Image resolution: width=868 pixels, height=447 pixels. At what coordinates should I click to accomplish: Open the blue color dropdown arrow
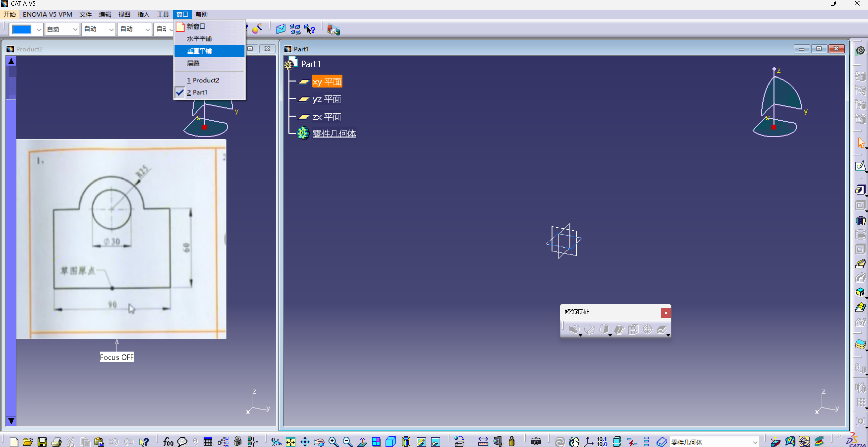(x=39, y=30)
